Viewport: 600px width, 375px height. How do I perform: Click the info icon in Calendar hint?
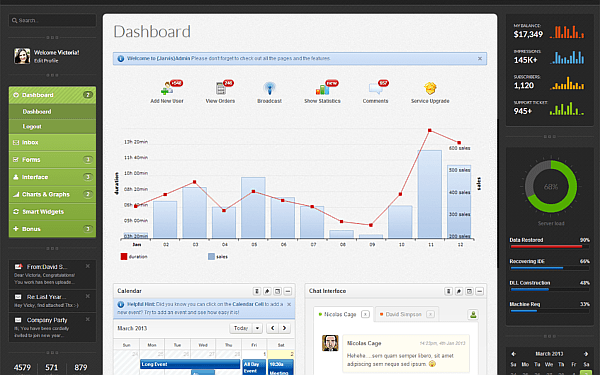point(121,305)
